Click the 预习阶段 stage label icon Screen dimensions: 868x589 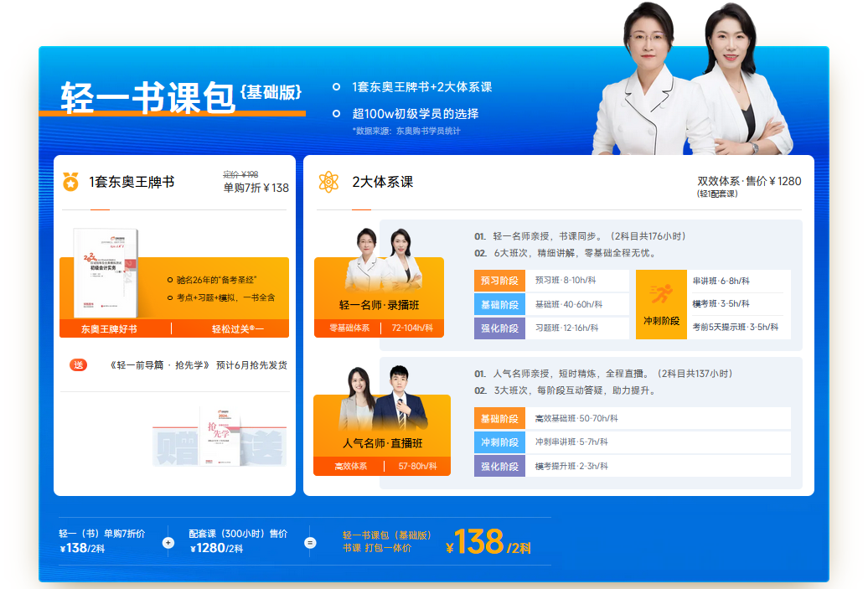[501, 280]
